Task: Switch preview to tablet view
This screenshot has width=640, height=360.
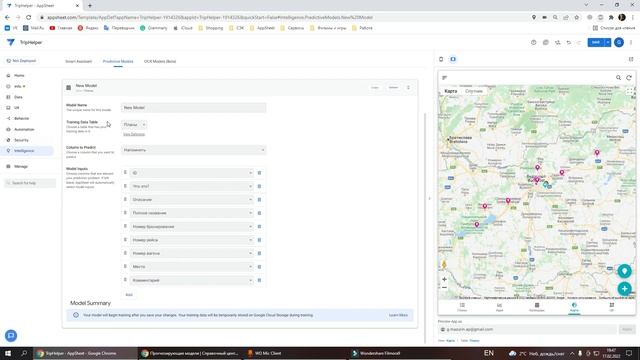Action: click(x=453, y=59)
